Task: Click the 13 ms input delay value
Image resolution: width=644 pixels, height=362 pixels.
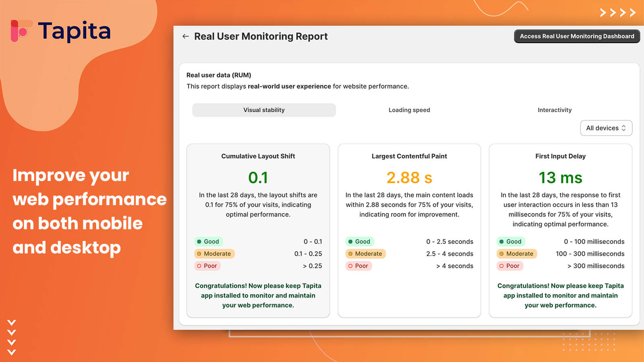Action: tap(560, 177)
